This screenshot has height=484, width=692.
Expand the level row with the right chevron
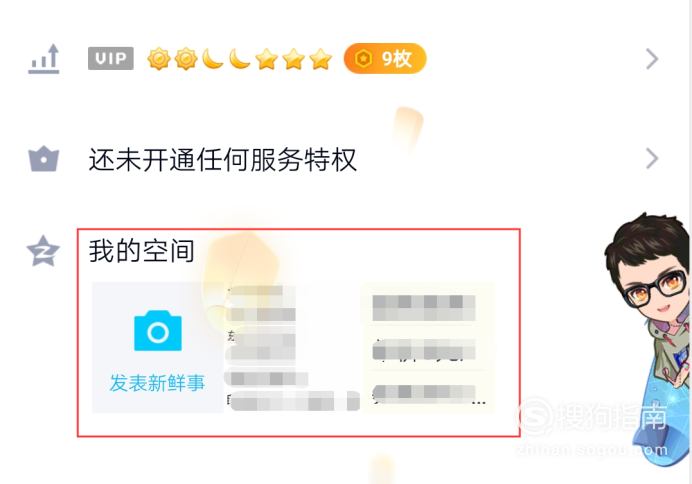652,59
